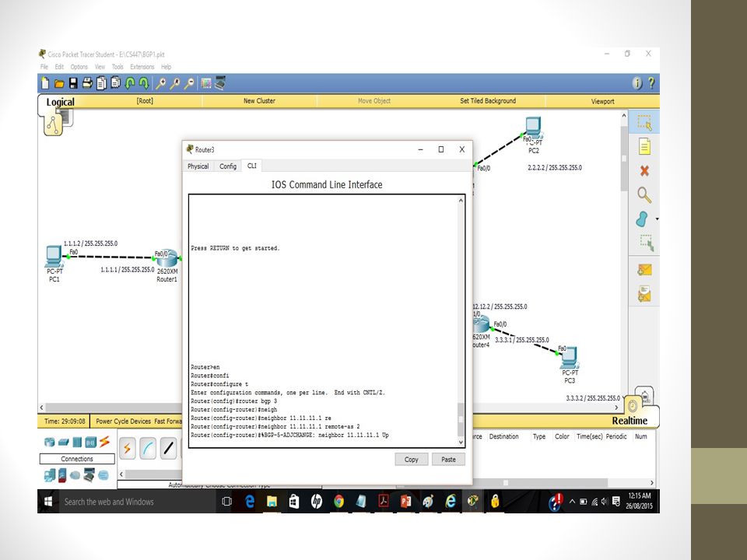Open the View menu
747x560 pixels.
[x=100, y=67]
